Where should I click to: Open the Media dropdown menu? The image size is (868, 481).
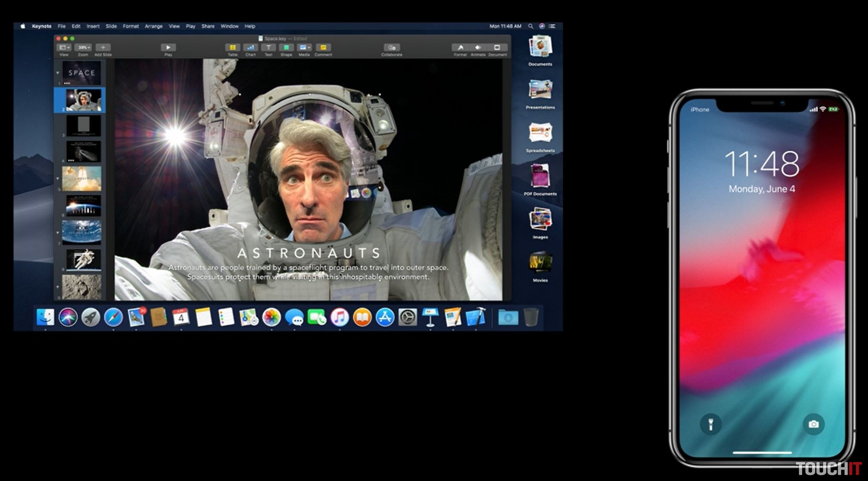pyautogui.click(x=304, y=48)
